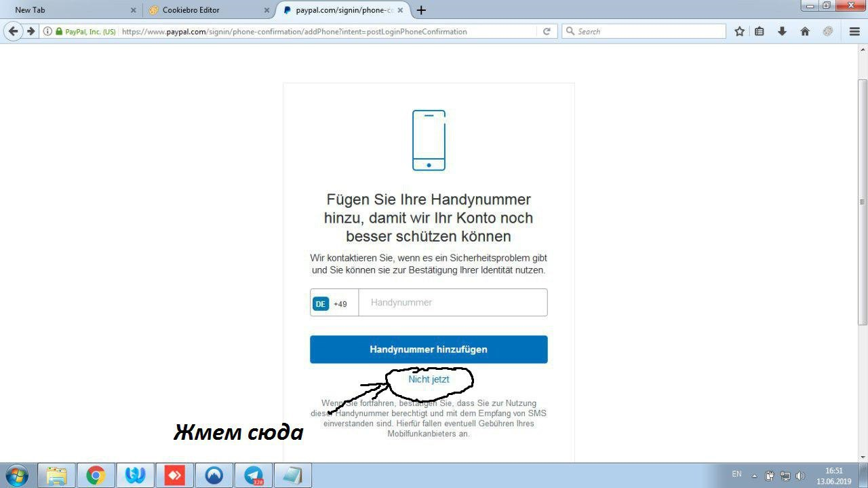Click the scrollbar down arrow
Viewport: 868px width, 488px height.
point(862,457)
